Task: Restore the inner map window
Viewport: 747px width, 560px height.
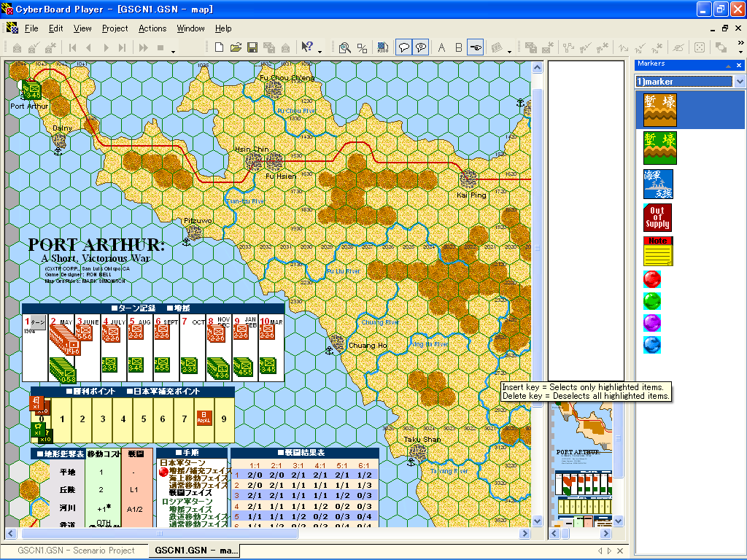Action: (x=725, y=28)
